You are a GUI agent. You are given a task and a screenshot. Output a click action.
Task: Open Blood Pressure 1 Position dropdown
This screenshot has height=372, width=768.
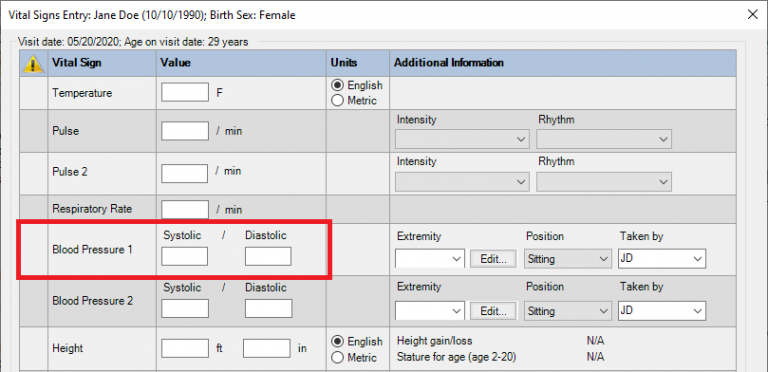click(x=568, y=259)
